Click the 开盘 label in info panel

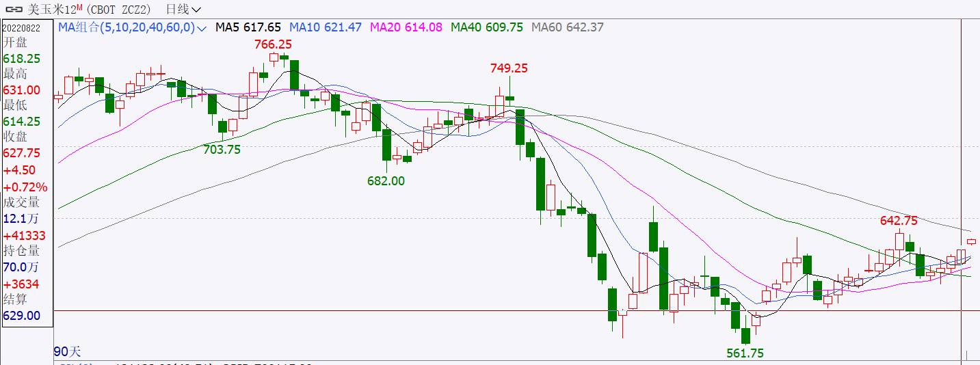coord(15,43)
